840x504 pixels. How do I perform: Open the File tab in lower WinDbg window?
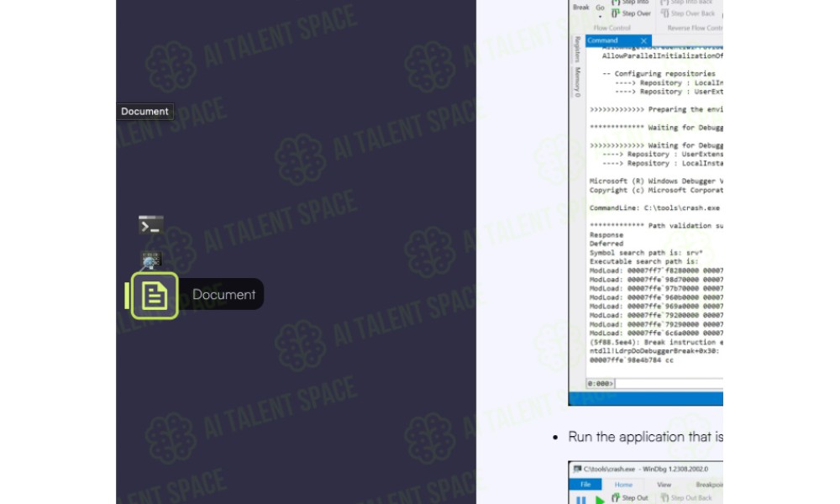click(x=585, y=485)
